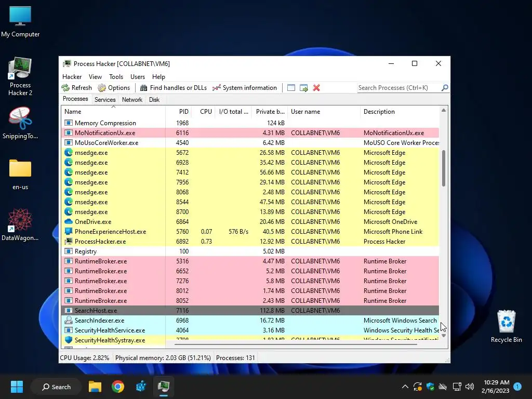Viewport: 532px width, 399px height.
Task: Open the Tools menu
Action: click(116, 77)
